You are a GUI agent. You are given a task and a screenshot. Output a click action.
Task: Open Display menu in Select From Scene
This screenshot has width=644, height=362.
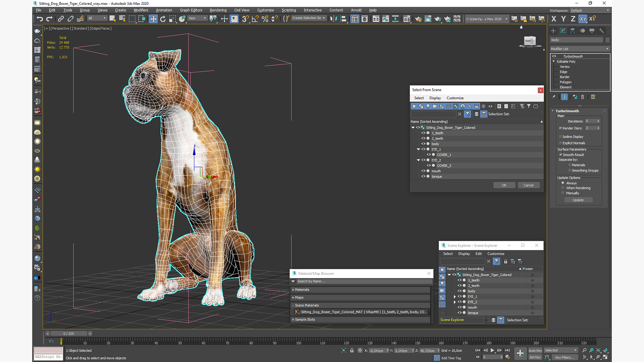tap(435, 98)
